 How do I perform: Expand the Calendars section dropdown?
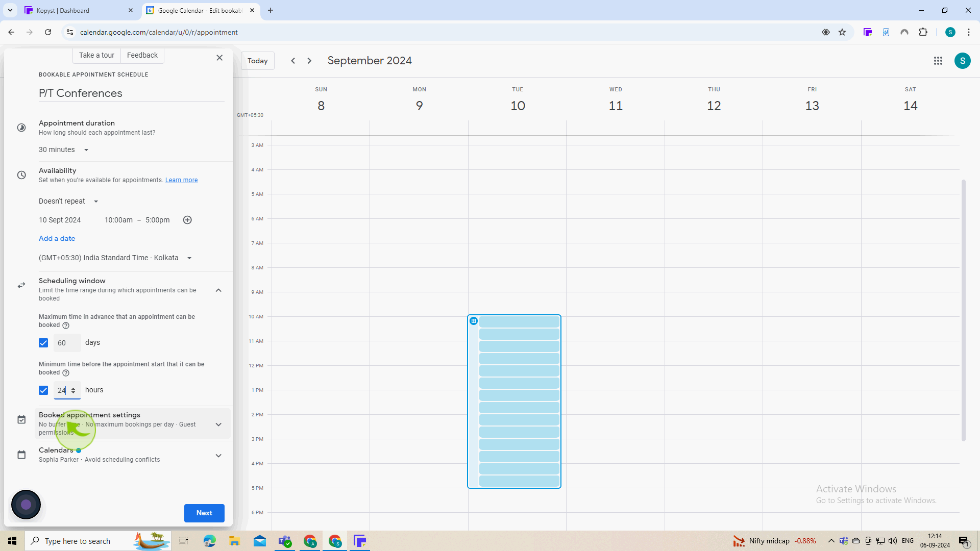click(x=219, y=455)
